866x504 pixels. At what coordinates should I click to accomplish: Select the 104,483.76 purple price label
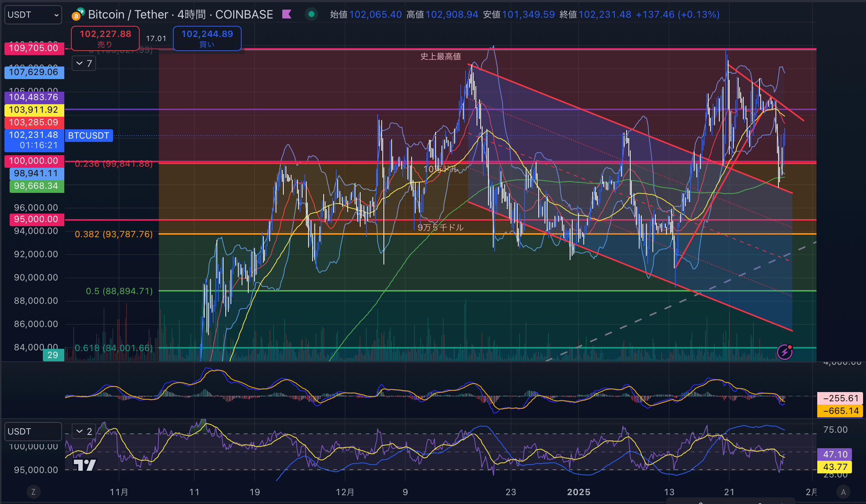(x=34, y=98)
